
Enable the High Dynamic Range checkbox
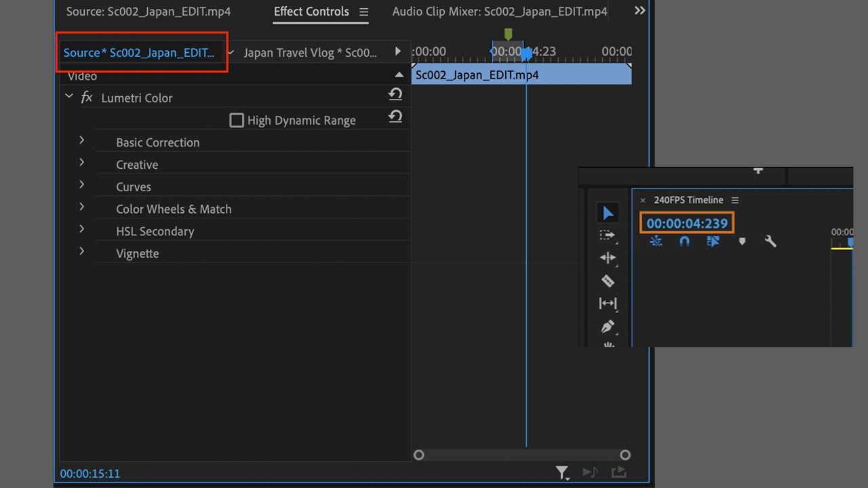237,121
